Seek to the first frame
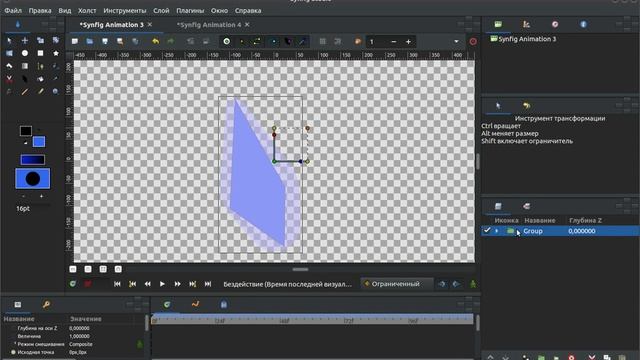 pyautogui.click(x=117, y=284)
